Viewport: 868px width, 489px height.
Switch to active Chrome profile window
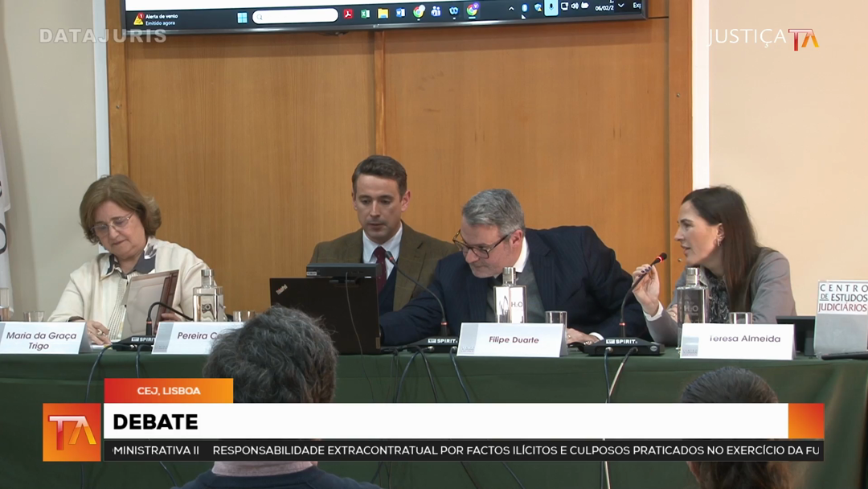tap(473, 10)
